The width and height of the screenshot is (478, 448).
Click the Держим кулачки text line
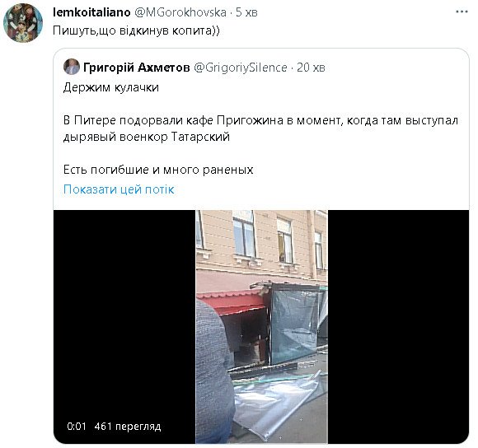coord(111,87)
